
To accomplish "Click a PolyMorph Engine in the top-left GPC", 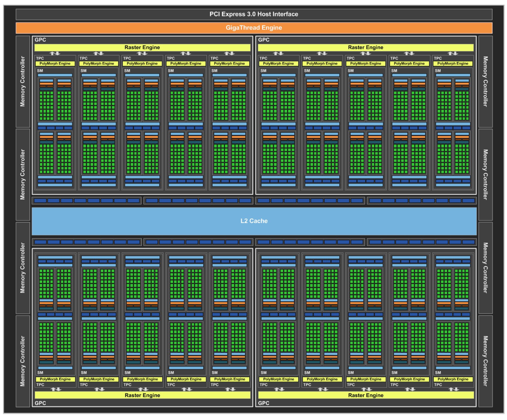I will tap(55, 63).
